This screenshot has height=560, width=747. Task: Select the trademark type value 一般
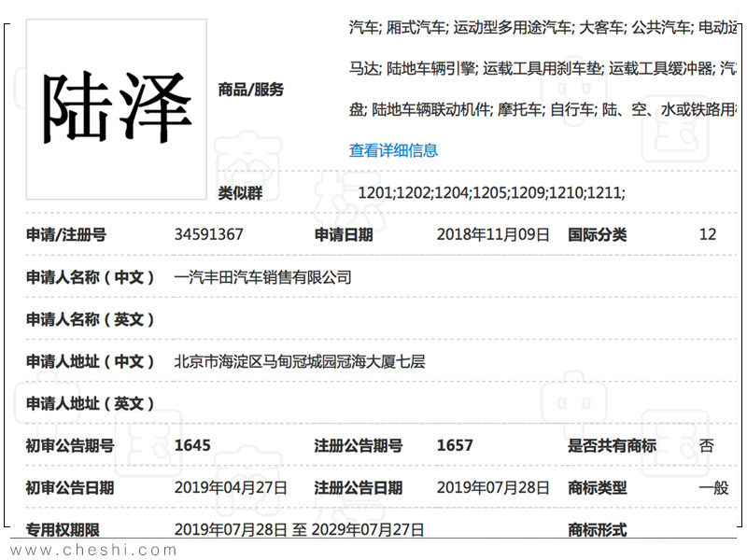pyautogui.click(x=713, y=487)
